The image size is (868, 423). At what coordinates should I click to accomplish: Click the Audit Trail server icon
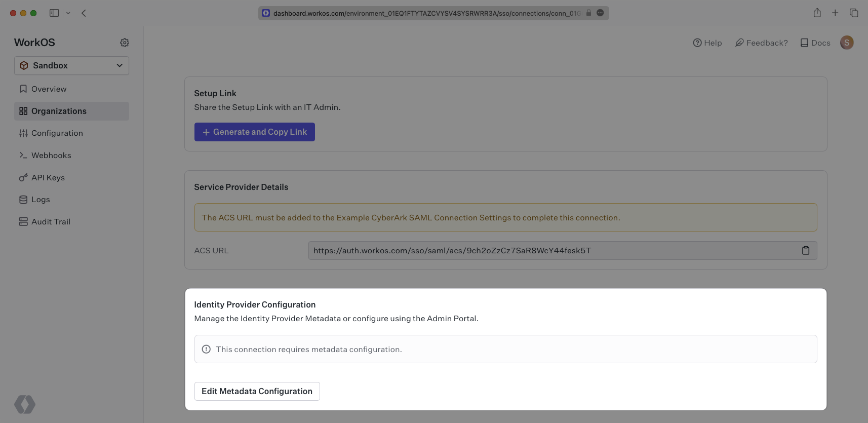(23, 221)
